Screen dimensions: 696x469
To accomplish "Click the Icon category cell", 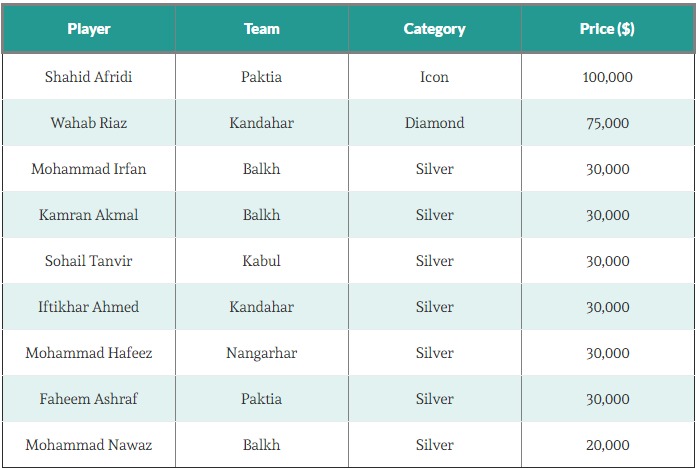I will [434, 77].
